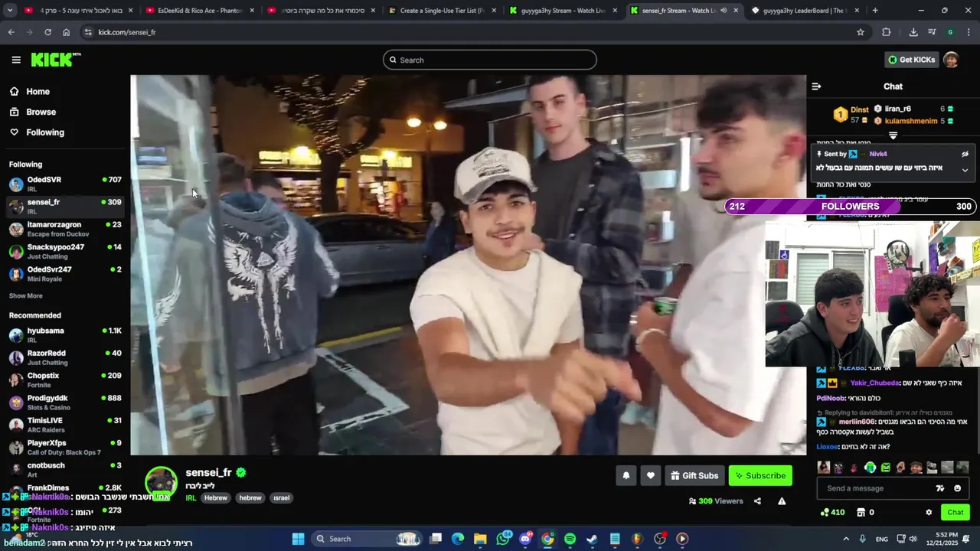The image size is (980, 551).
Task: Open Snacksypoo247 channel in sidebar
Action: (x=64, y=252)
